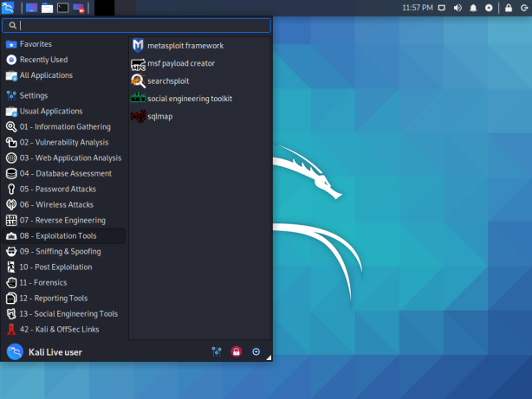Click the log out icon in panel
532x399 pixels.
[524, 8]
